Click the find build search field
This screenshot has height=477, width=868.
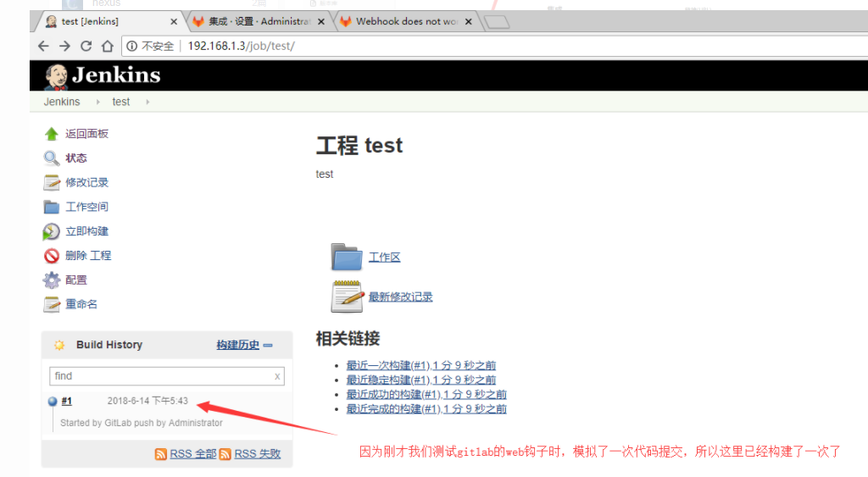tap(167, 376)
